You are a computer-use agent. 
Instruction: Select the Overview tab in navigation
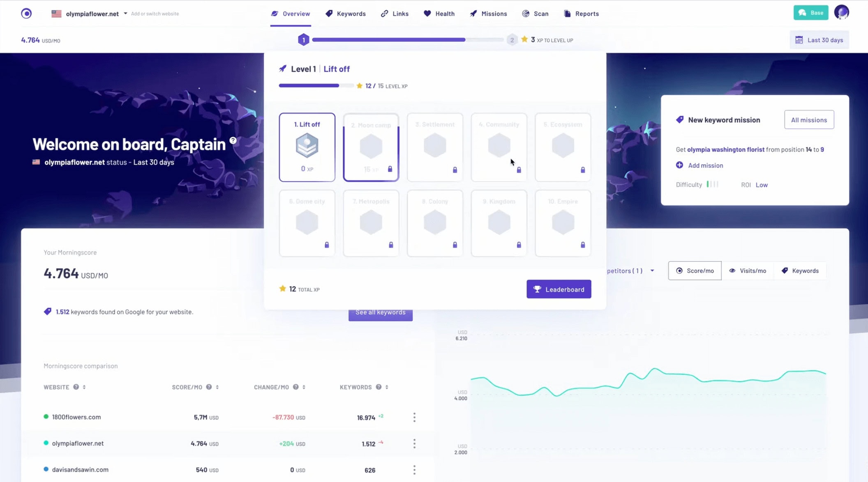(x=291, y=13)
